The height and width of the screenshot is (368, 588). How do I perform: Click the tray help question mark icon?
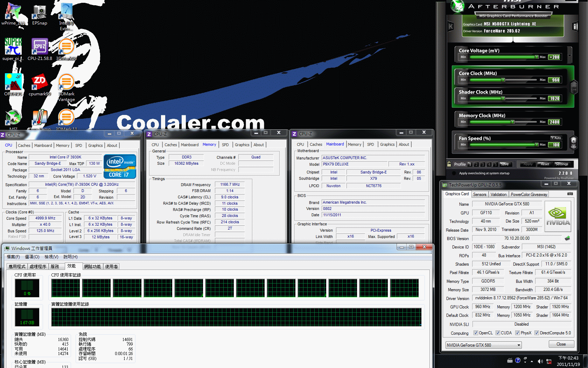(518, 360)
